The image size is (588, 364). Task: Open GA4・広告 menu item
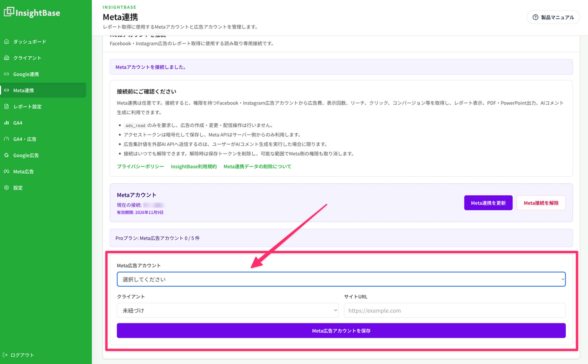tap(43, 139)
